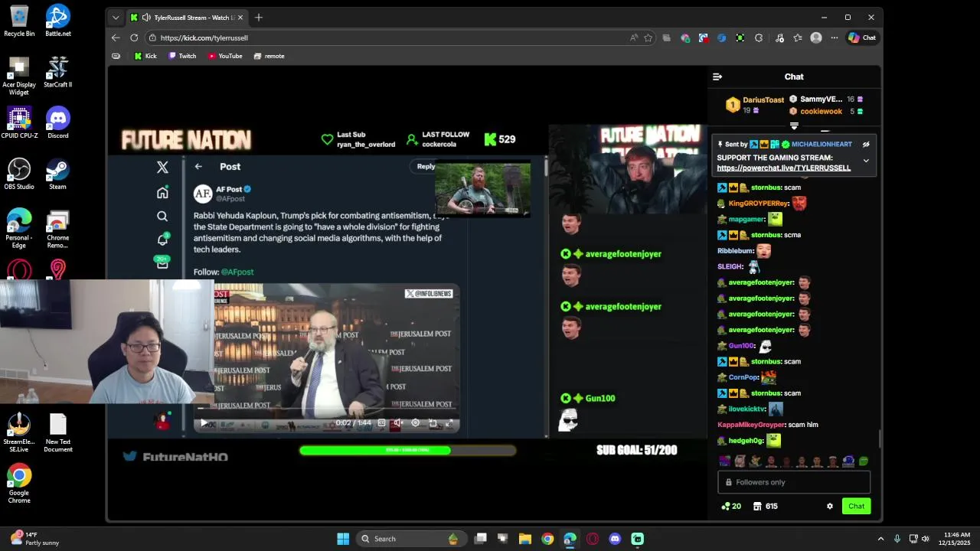Open the OBS Studio desktop icon
The image size is (980, 551).
pyautogui.click(x=19, y=174)
